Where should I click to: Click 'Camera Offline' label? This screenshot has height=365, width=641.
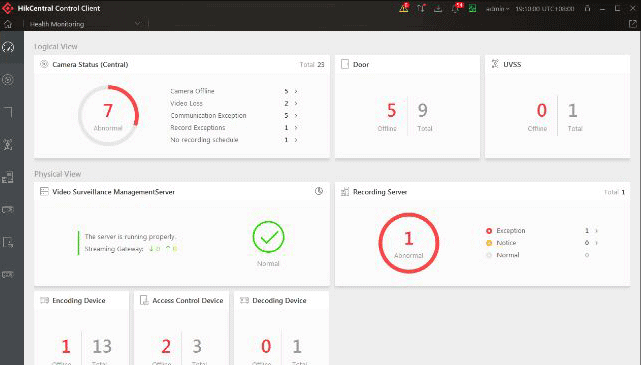(x=192, y=91)
